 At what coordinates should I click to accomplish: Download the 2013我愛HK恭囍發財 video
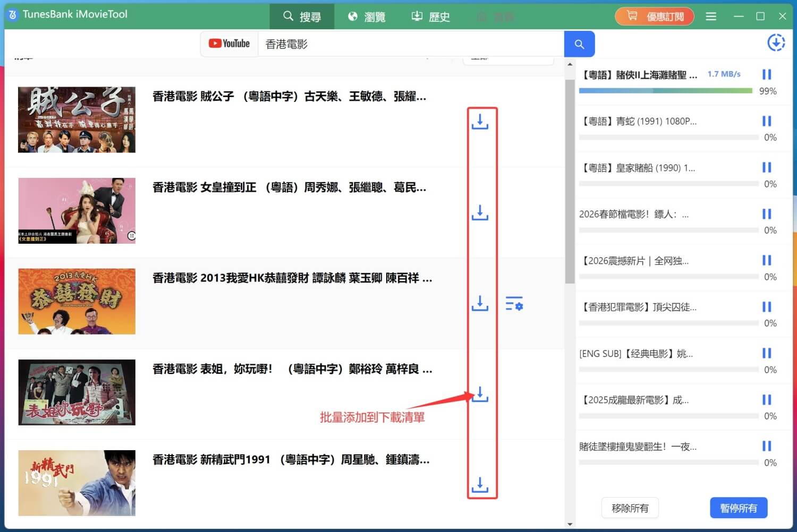tap(480, 303)
